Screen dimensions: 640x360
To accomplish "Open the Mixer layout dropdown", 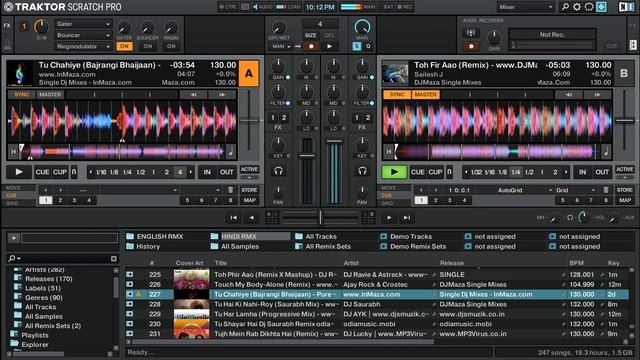I will click(526, 7).
